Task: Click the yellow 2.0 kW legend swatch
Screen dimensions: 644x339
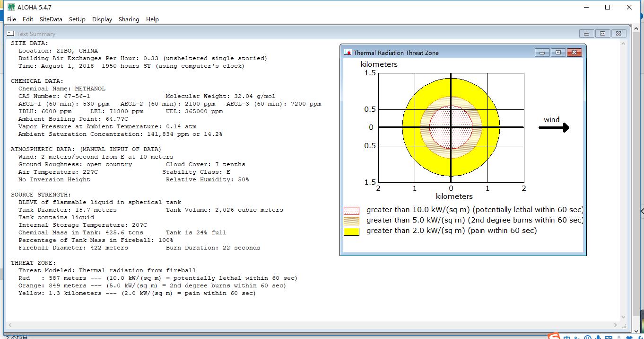Action: [x=351, y=231]
